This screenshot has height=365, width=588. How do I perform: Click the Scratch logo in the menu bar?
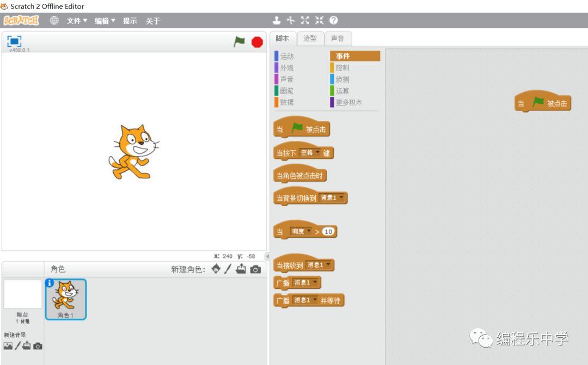[x=21, y=20]
